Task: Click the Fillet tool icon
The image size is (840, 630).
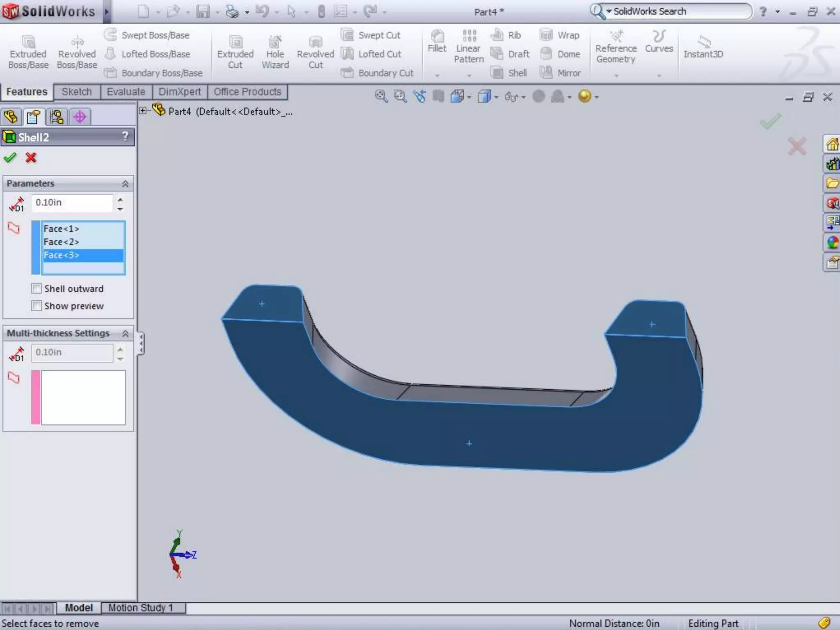Action: (x=437, y=37)
